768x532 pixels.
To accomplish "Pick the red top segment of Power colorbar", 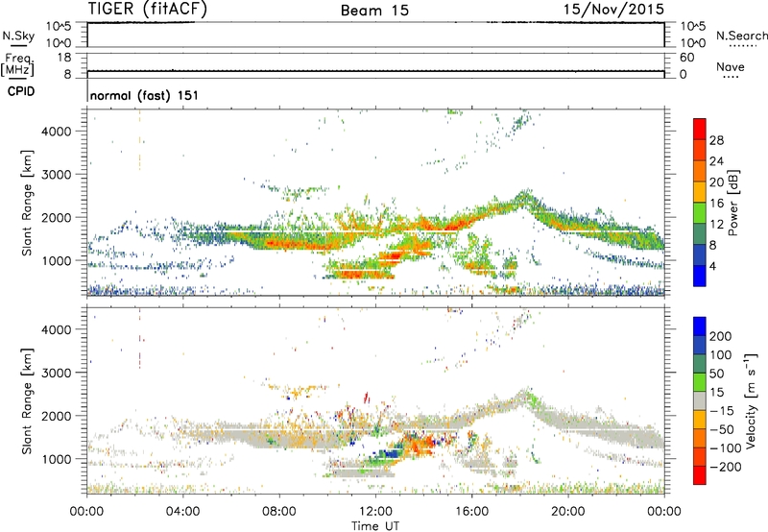I will pyautogui.click(x=700, y=129).
